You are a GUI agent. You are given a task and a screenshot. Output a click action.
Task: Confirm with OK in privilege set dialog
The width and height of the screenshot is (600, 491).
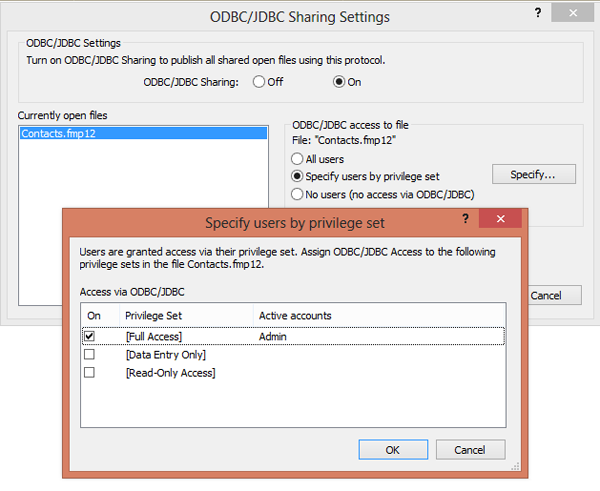pyautogui.click(x=392, y=450)
